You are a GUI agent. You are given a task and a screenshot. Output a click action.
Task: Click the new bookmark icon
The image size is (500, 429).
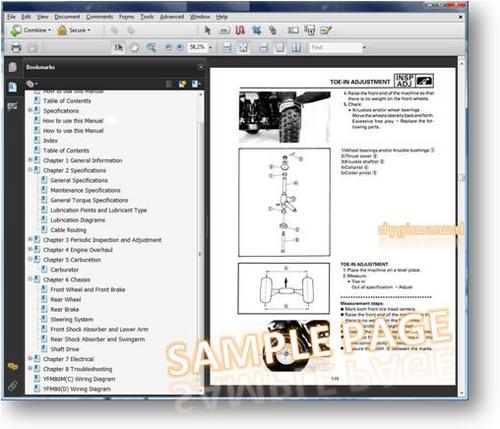click(182, 84)
